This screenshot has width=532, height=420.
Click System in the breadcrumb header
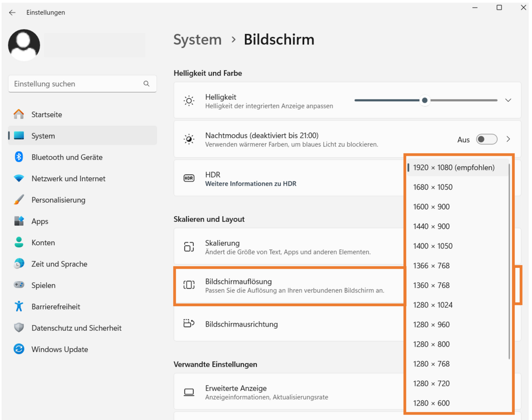tap(198, 40)
